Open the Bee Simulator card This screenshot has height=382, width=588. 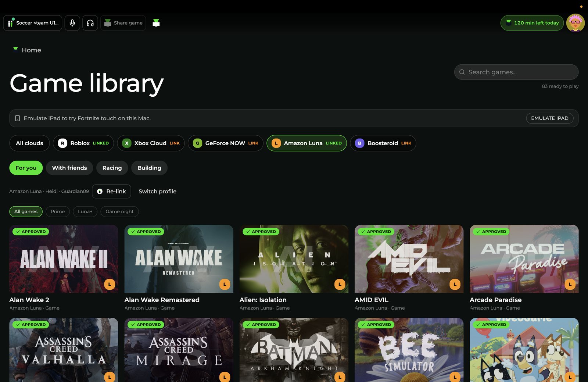[x=409, y=350]
